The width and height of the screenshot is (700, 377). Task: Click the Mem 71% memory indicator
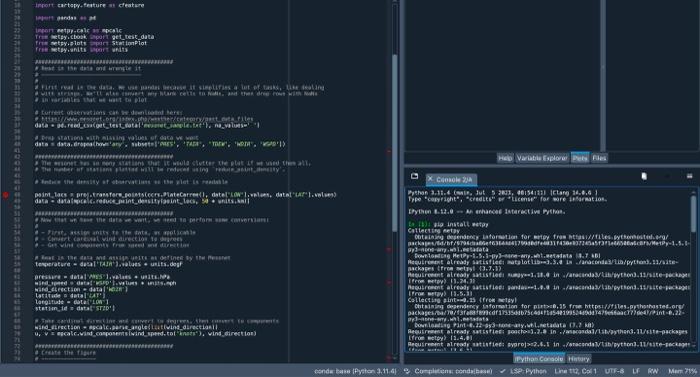[x=682, y=371]
